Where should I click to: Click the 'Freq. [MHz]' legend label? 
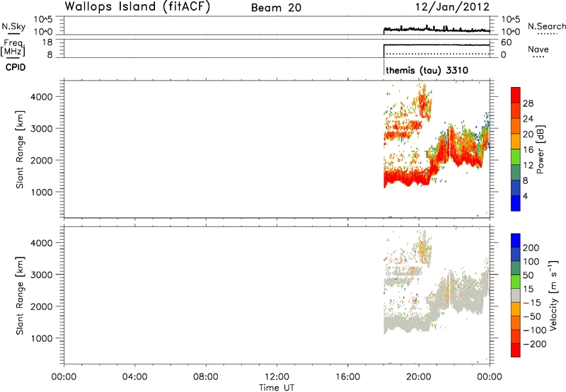point(13,47)
